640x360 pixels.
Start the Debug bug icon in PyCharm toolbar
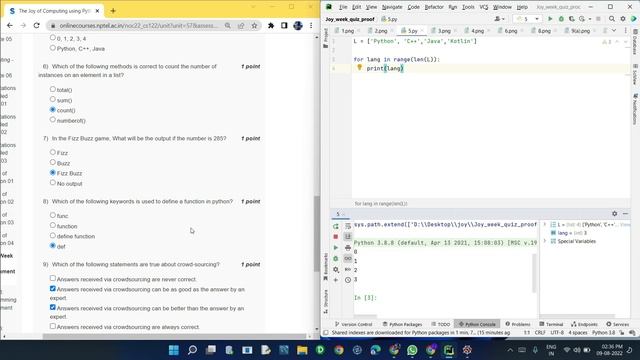click(561, 19)
